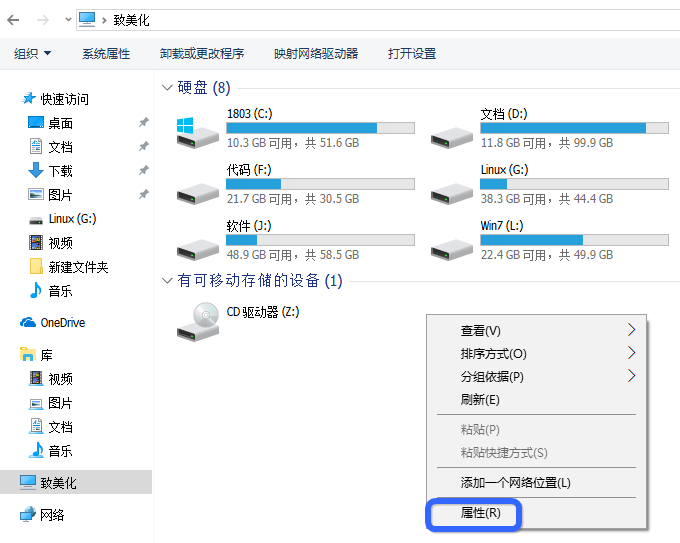Select the 软件 (J:) drive icon
Viewport: 680px width, 543px height.
pyautogui.click(x=198, y=249)
